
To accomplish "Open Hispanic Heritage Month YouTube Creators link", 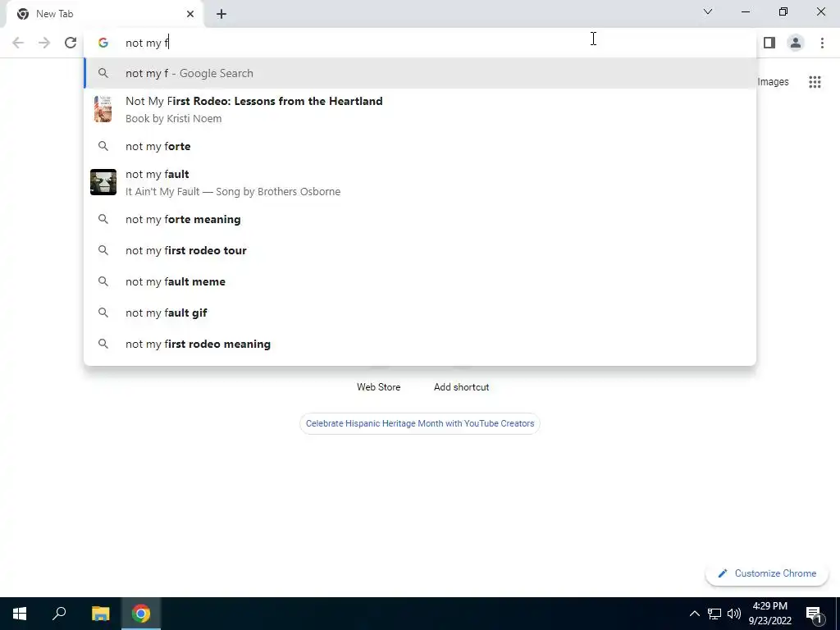I will [420, 423].
